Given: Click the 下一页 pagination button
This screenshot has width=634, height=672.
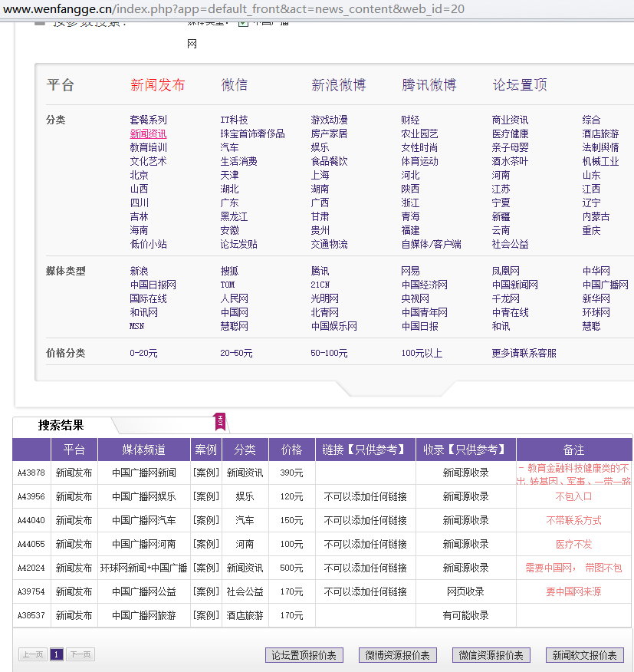Looking at the screenshot, I should [x=80, y=654].
